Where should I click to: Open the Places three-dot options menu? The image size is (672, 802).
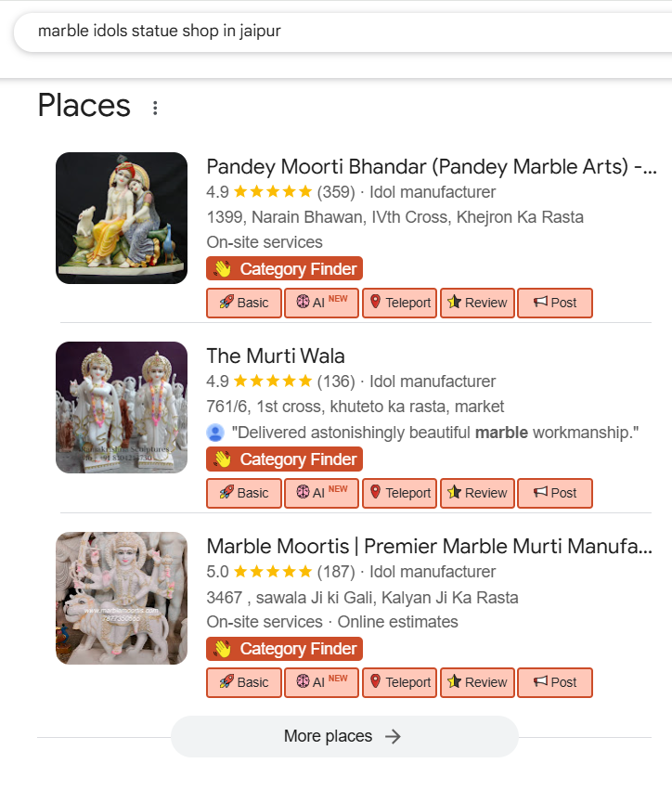(155, 109)
